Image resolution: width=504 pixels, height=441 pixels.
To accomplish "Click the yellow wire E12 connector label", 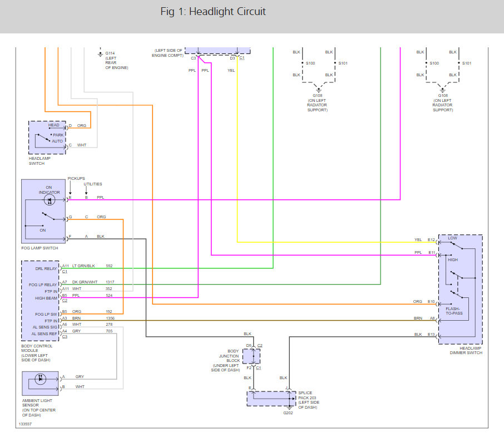I will (431, 239).
